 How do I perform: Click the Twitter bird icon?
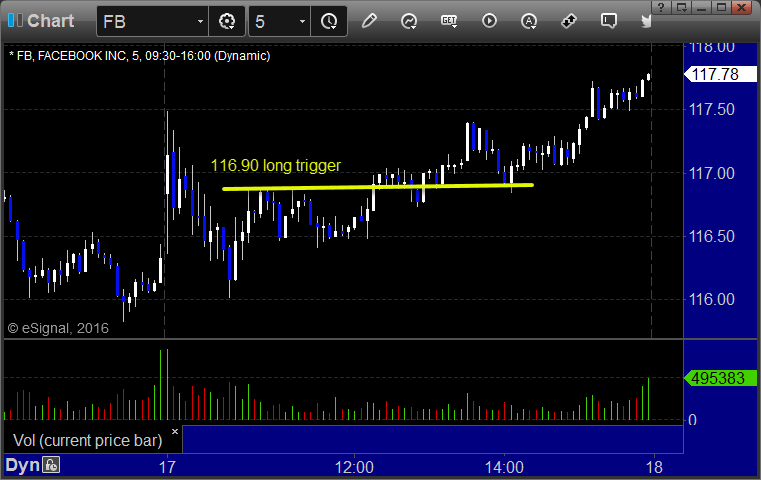click(646, 21)
